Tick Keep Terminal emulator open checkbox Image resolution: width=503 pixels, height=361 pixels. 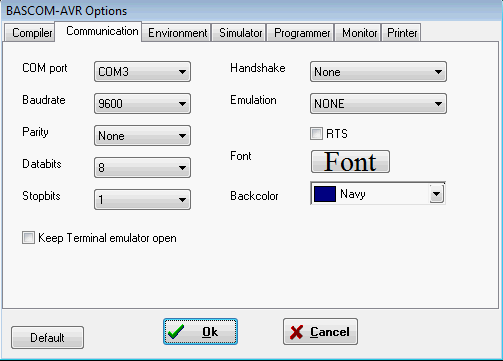click(28, 238)
